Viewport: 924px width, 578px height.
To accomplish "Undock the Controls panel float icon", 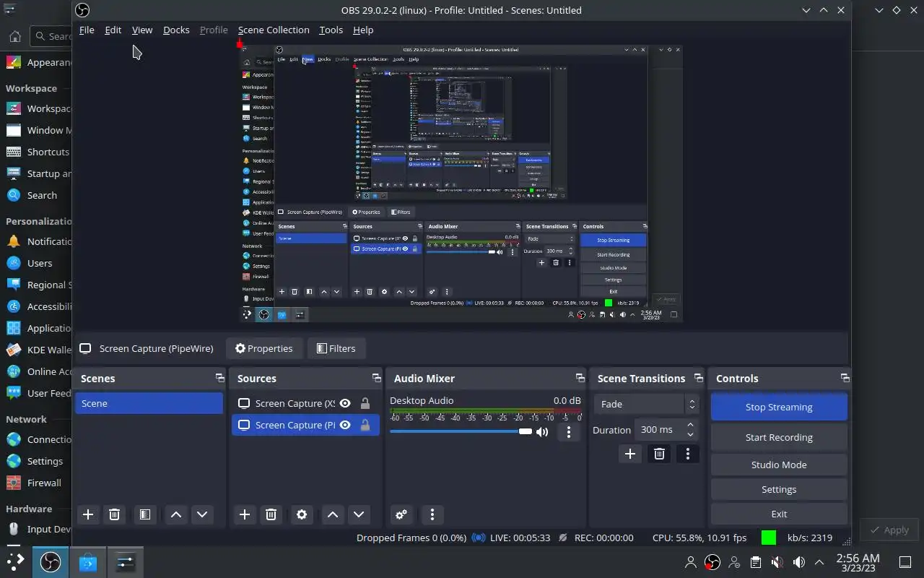I will click(x=845, y=378).
